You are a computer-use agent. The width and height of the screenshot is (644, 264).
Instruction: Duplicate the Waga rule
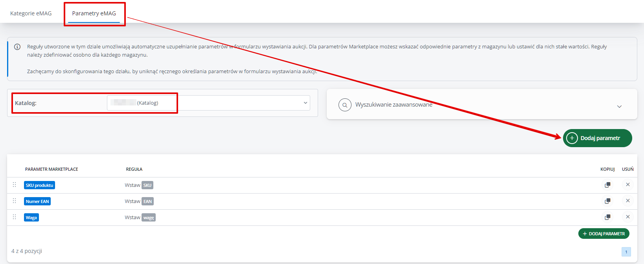607,217
